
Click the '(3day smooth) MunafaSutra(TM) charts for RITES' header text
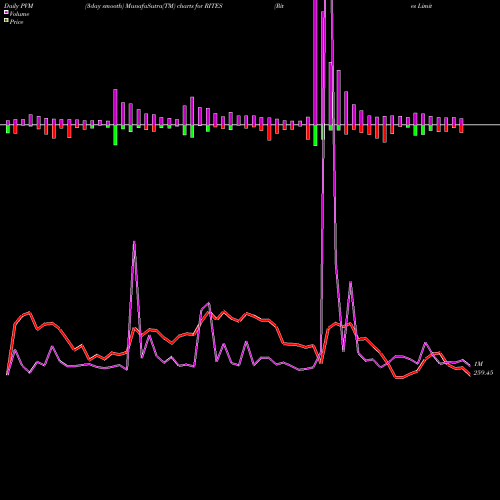(153, 6)
